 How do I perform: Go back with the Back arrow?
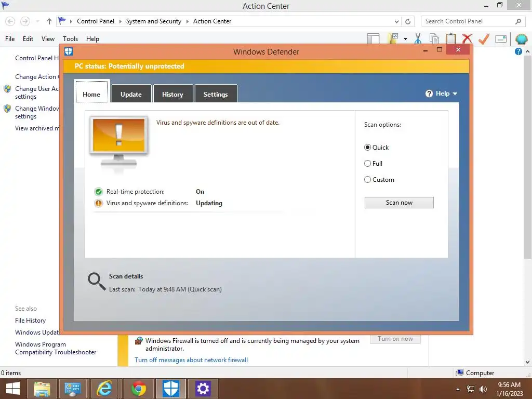pyautogui.click(x=10, y=21)
